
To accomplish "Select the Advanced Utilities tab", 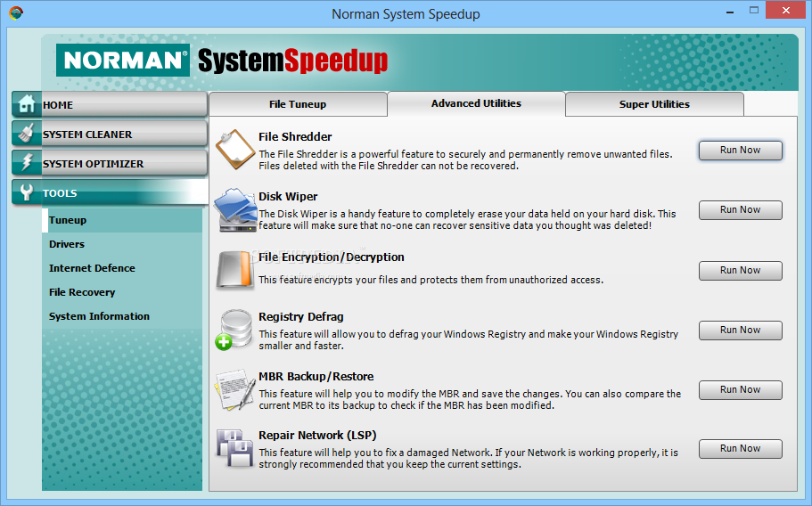I will click(476, 103).
